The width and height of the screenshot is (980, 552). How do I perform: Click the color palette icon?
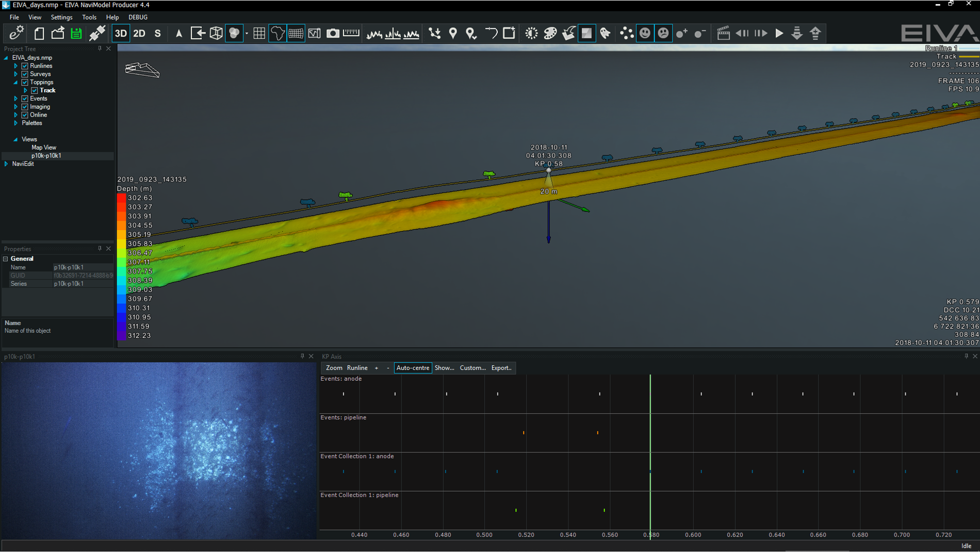tap(550, 33)
